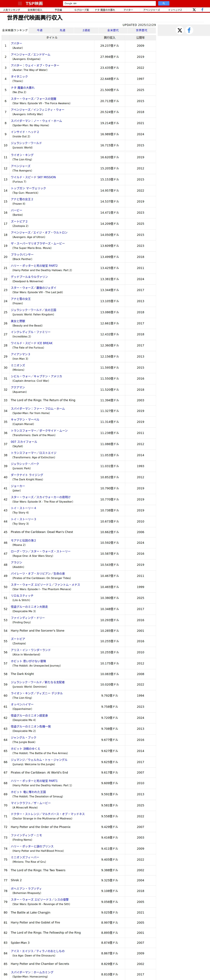This screenshot has height=980, width=210.
Task: Select the 今週 ranking tab
Action: (40, 30)
